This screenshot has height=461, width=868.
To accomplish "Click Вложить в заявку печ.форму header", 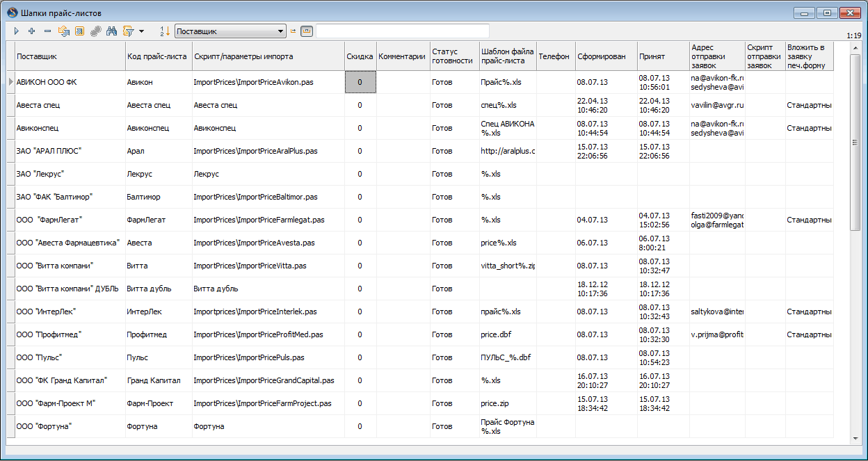I will 809,56.
